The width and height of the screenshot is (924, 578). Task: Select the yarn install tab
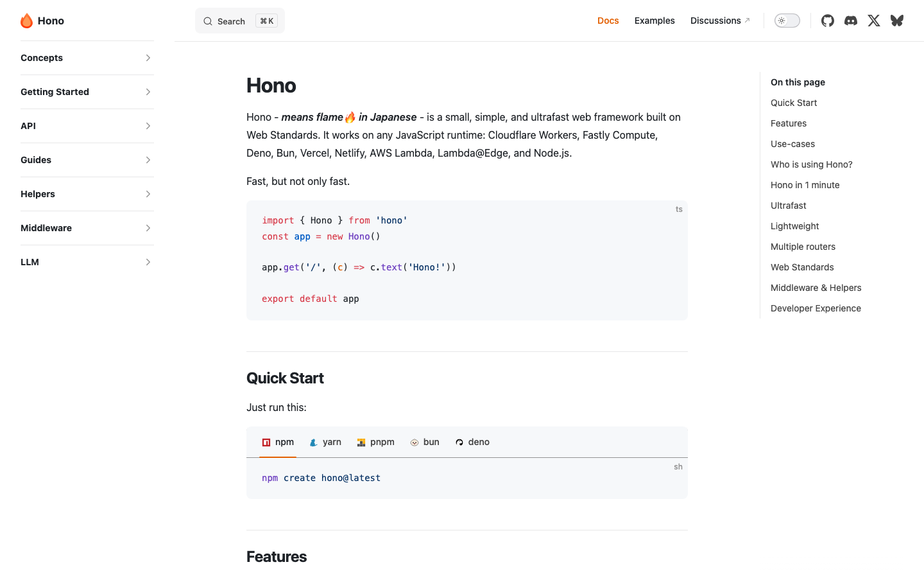pyautogui.click(x=325, y=442)
